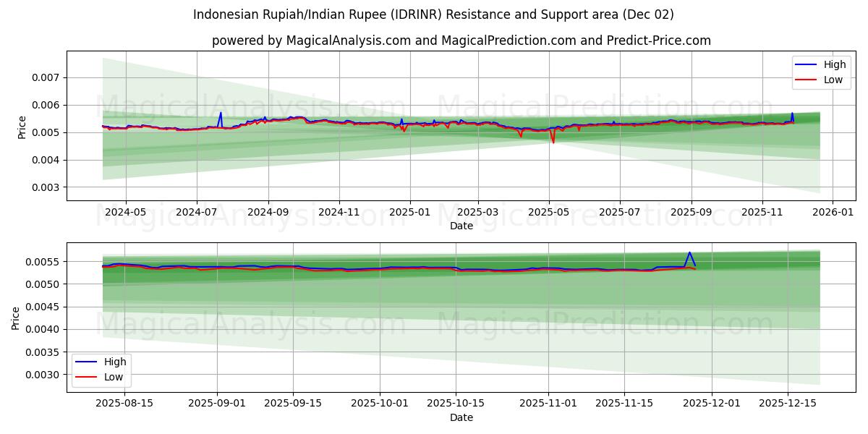Toggle the Low legend entry in top chart
The width and height of the screenshot is (868, 434).
[x=826, y=79]
